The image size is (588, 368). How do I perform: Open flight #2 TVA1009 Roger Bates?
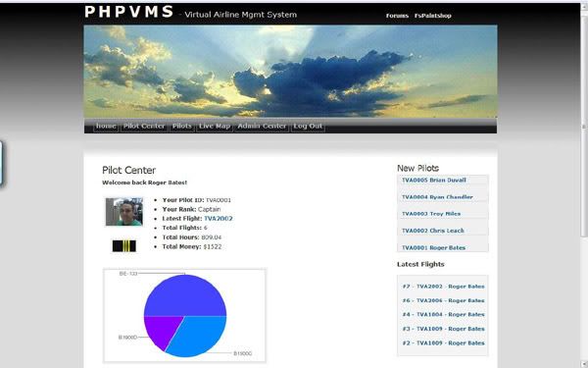coord(443,343)
